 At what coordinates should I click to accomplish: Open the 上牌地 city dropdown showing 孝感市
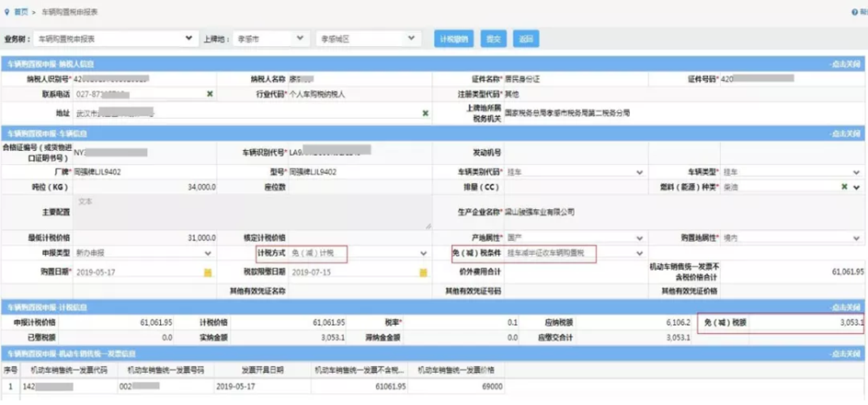click(x=270, y=39)
